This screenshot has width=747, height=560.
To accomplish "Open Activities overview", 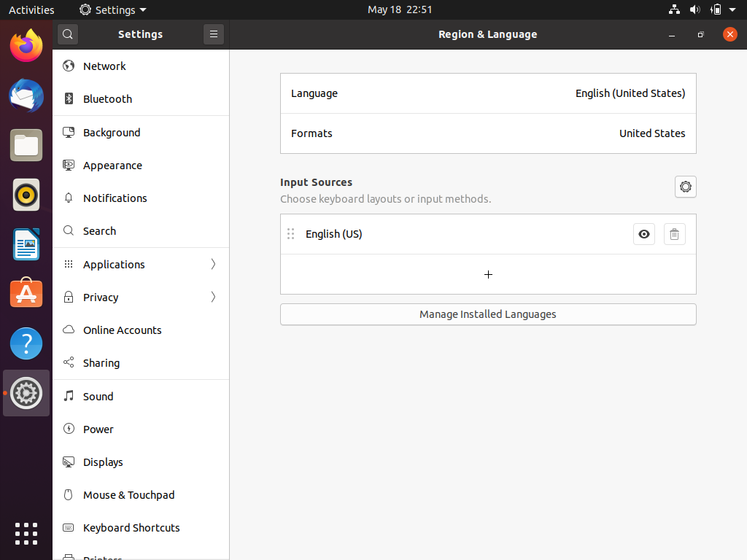I will (x=31, y=9).
